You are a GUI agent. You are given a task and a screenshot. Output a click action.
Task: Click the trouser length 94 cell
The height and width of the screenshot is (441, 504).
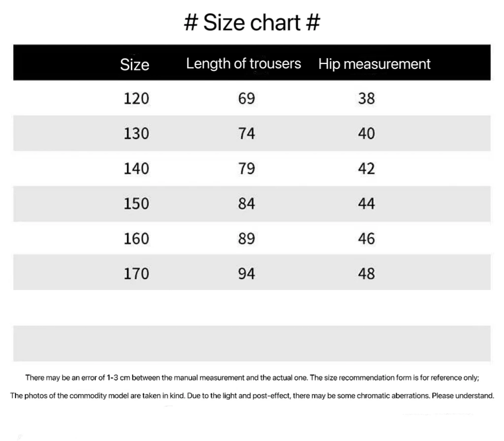247,273
